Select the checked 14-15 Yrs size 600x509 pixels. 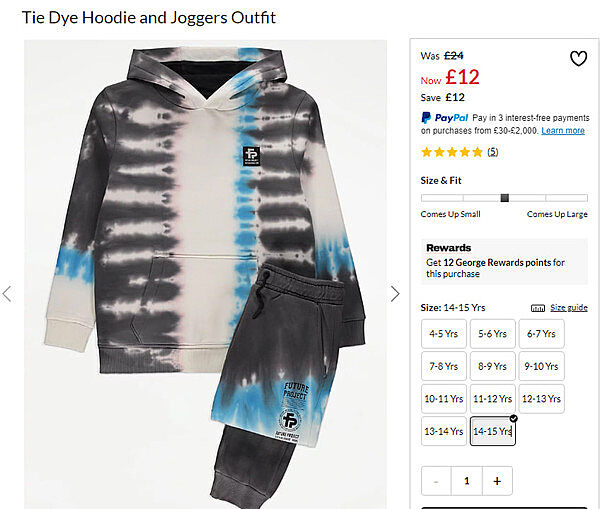click(493, 431)
